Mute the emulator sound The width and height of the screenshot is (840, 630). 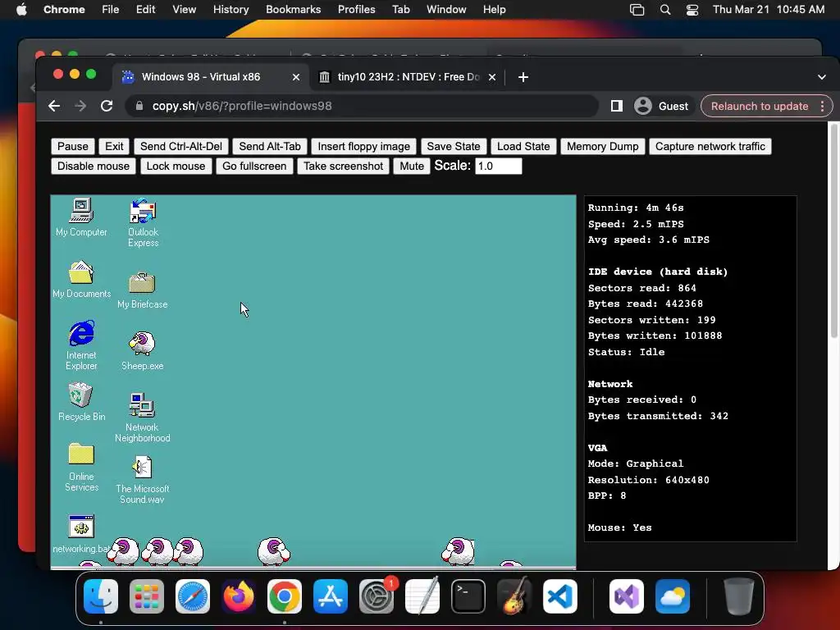click(412, 166)
